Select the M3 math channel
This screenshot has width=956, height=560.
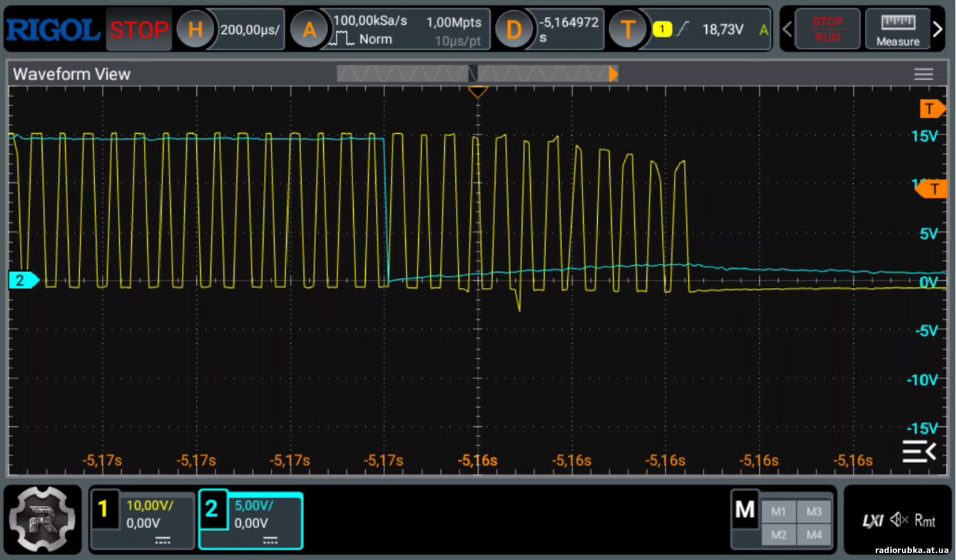click(814, 512)
